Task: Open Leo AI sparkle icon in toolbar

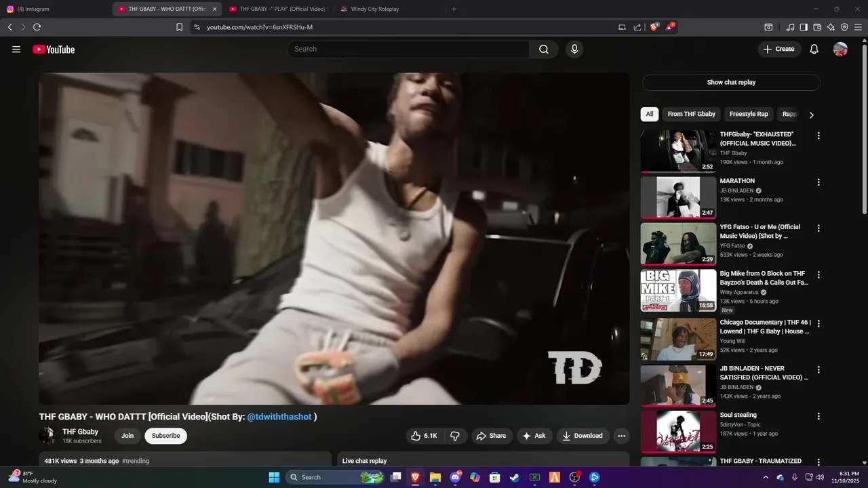Action: (x=831, y=27)
